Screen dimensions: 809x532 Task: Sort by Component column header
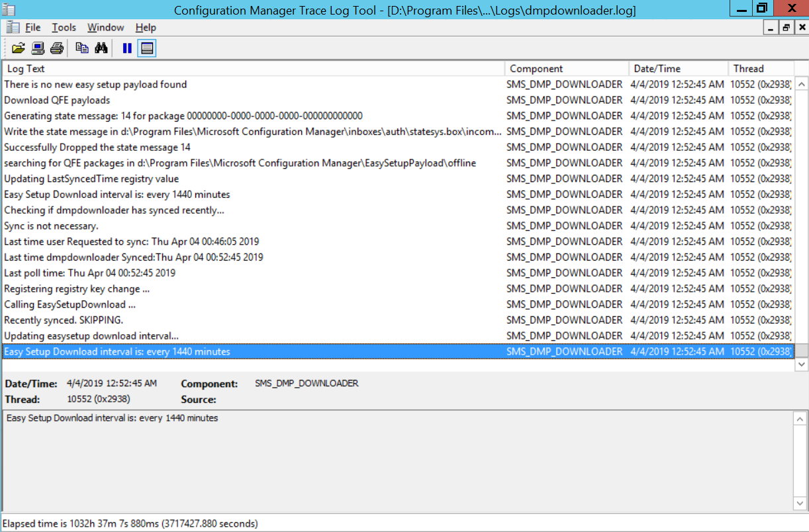click(x=567, y=69)
